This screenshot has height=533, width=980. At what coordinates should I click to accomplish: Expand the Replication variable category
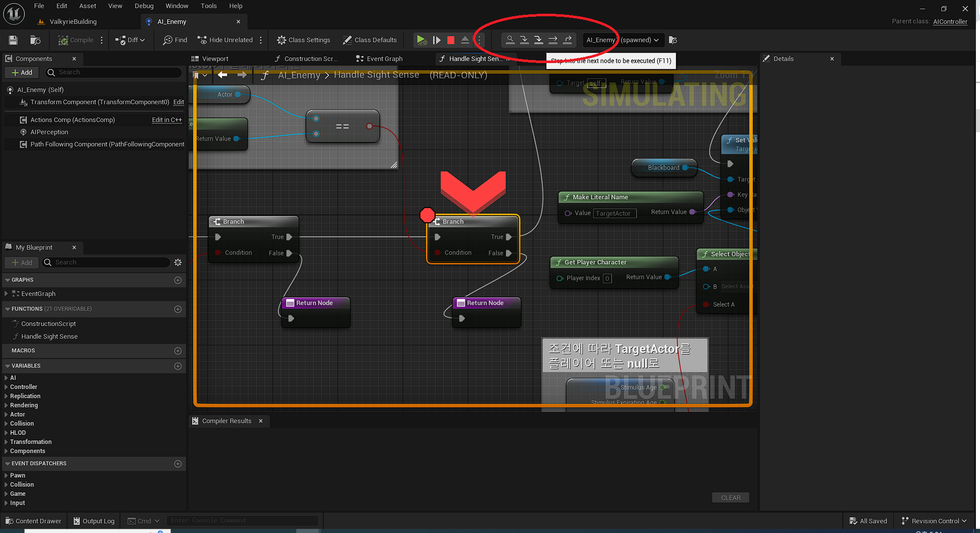pyautogui.click(x=6, y=396)
